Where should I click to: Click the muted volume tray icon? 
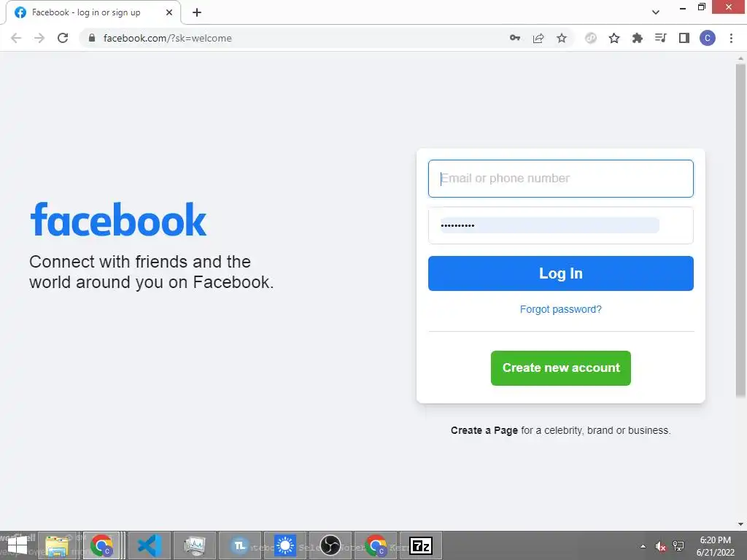(x=660, y=546)
